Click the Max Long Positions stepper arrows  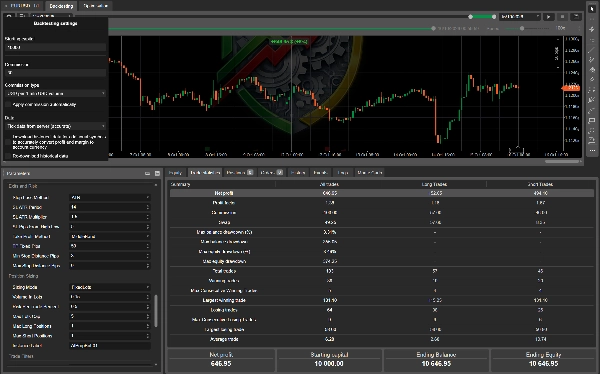tap(148, 326)
